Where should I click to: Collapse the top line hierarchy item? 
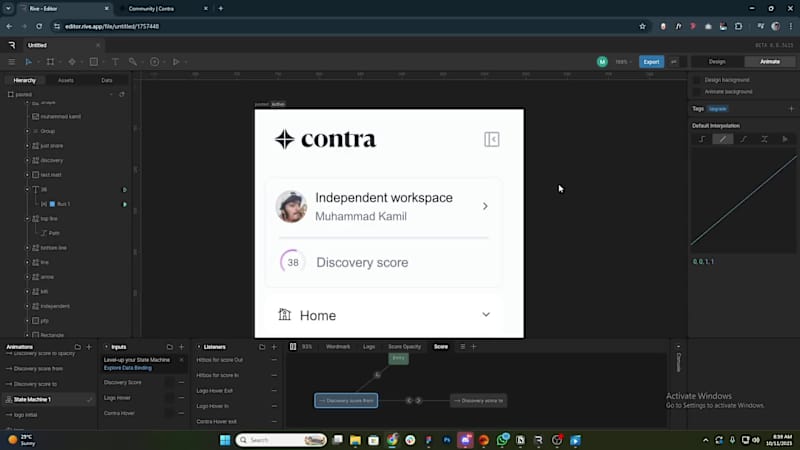28,219
